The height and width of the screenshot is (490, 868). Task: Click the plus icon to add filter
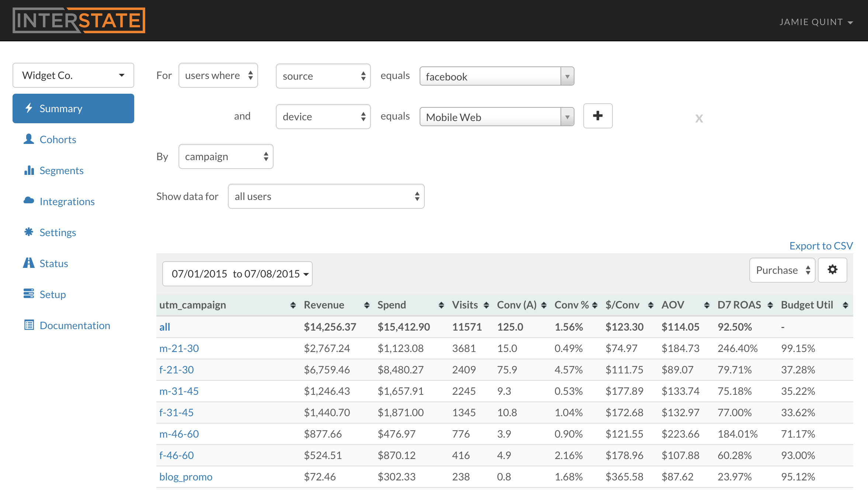(597, 116)
